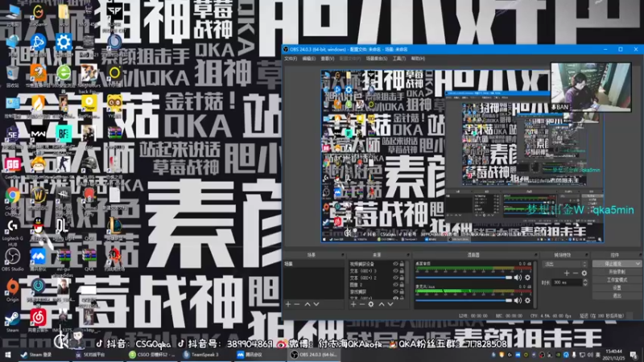644x362 pixels.
Task: Pop out the 控件 dock panel
Action: pos(640,255)
